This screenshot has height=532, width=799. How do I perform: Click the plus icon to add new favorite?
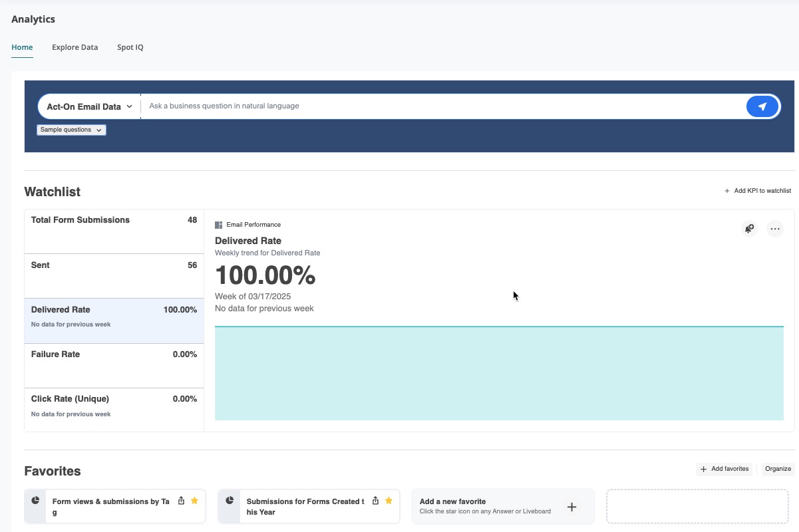(x=571, y=507)
